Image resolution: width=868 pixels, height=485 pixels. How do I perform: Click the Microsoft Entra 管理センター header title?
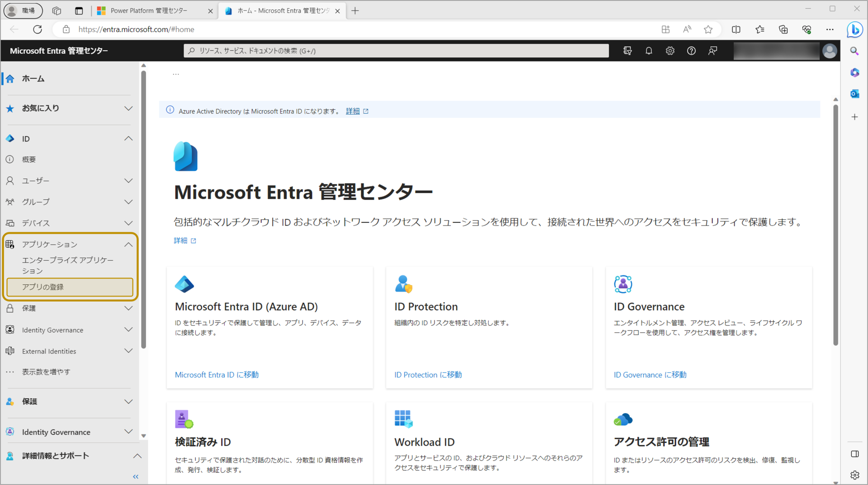click(59, 51)
